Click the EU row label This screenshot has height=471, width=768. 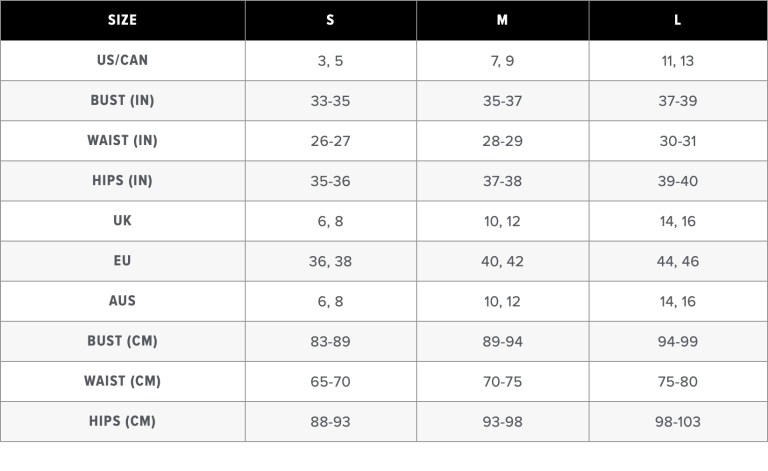(x=122, y=261)
